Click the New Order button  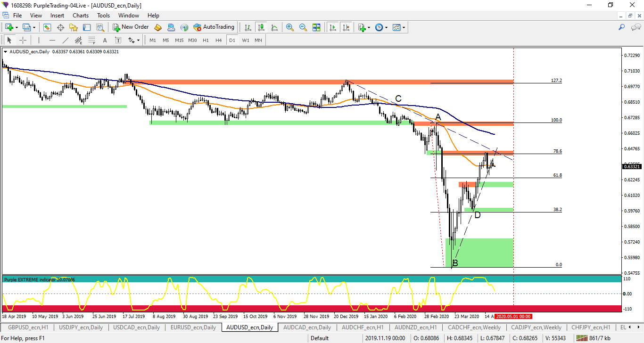131,27
